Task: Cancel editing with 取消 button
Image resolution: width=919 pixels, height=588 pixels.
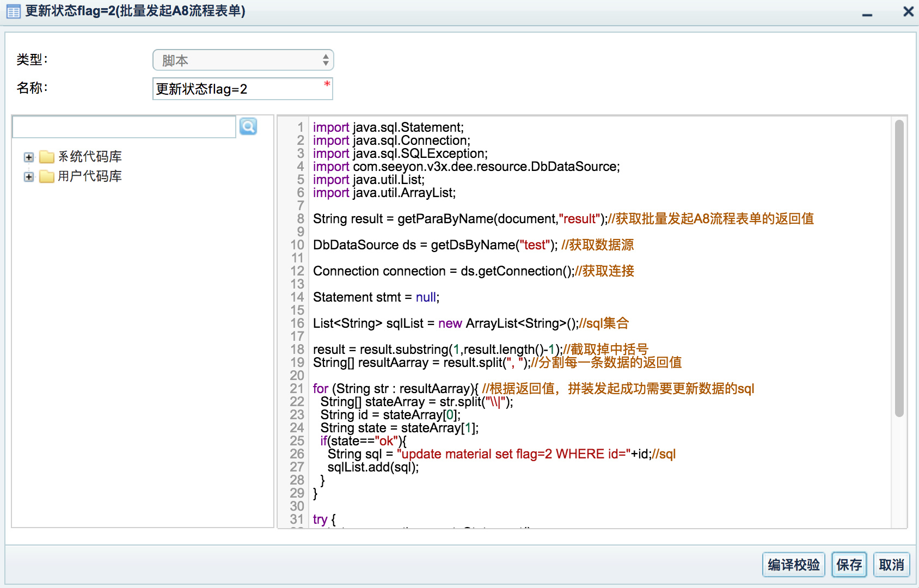Action: 891,565
